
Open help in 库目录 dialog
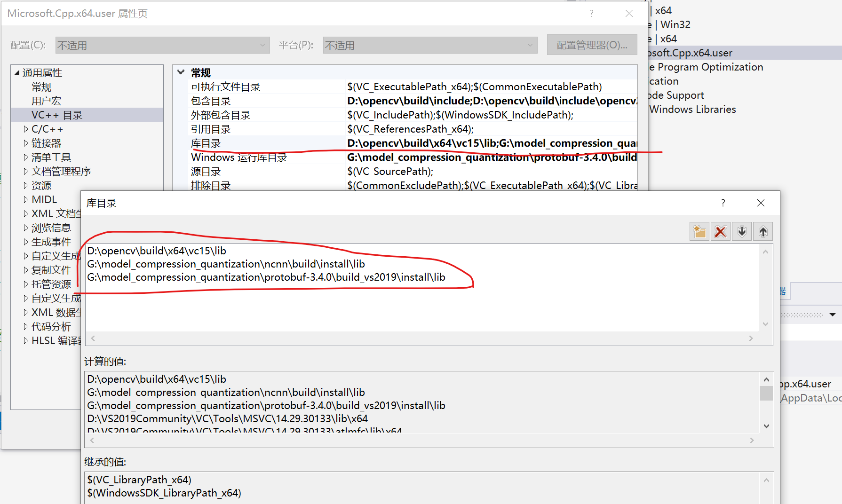723,203
